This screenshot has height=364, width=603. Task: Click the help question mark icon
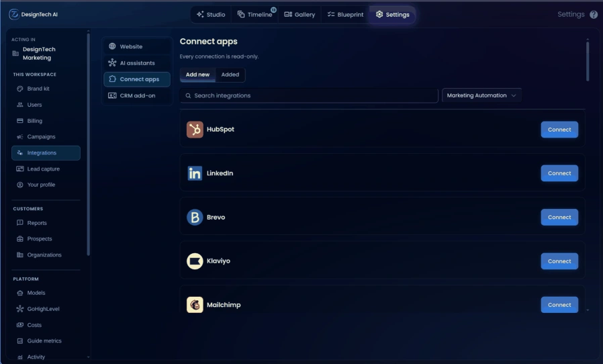(594, 15)
